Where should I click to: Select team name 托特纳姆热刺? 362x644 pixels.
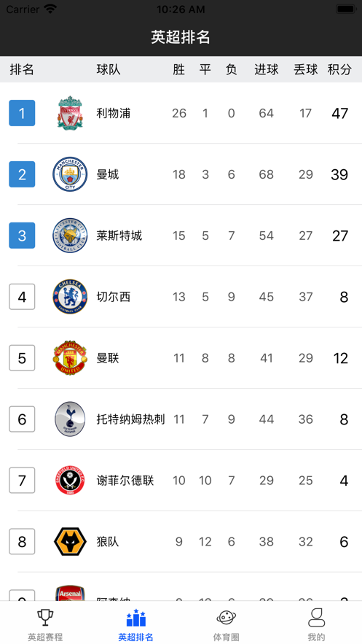pyautogui.click(x=130, y=419)
